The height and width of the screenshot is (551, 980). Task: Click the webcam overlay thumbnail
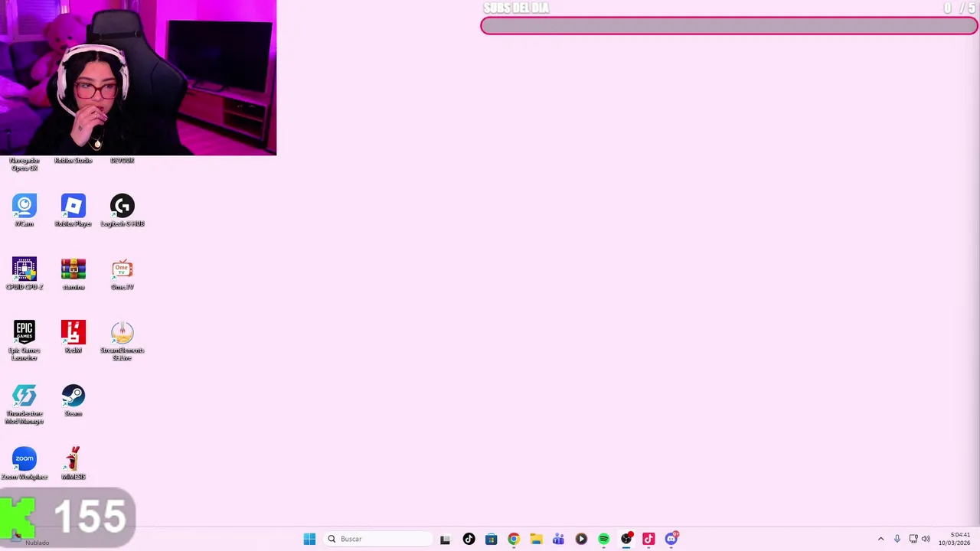(138, 77)
